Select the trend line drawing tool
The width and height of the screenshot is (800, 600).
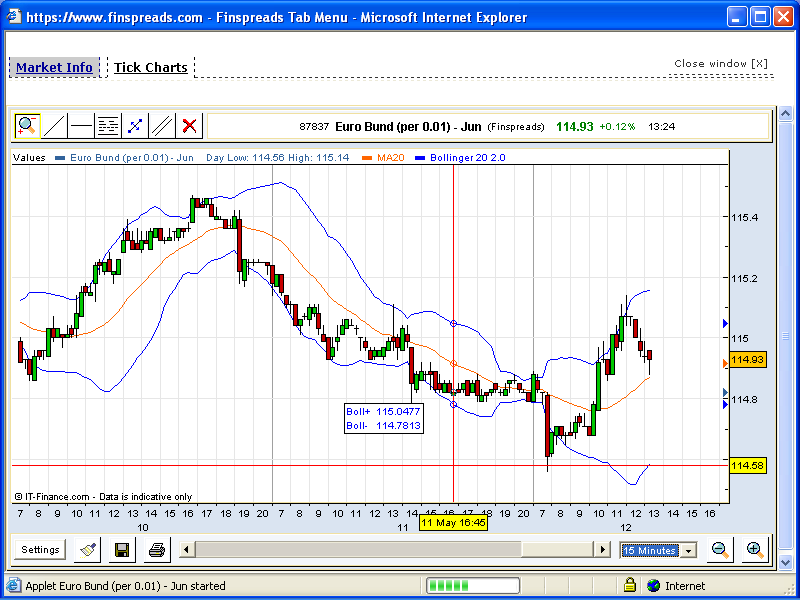click(x=54, y=126)
